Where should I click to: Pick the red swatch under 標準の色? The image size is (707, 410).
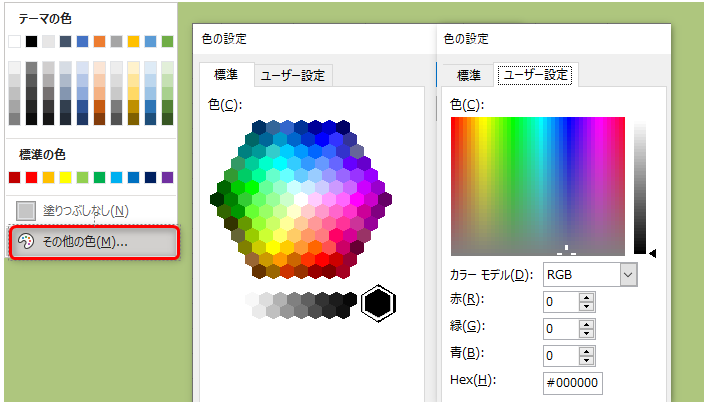(x=31, y=177)
